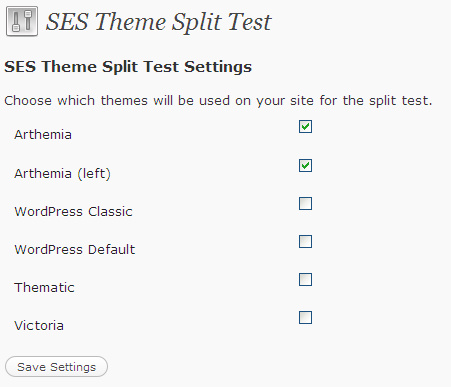Click the Victoria label text
This screenshot has width=451, height=387.
click(x=39, y=326)
